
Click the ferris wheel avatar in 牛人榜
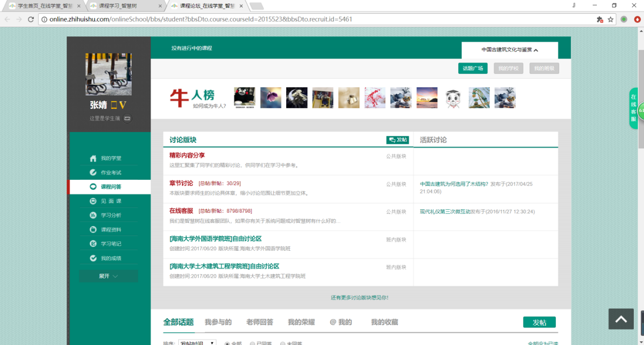479,98
